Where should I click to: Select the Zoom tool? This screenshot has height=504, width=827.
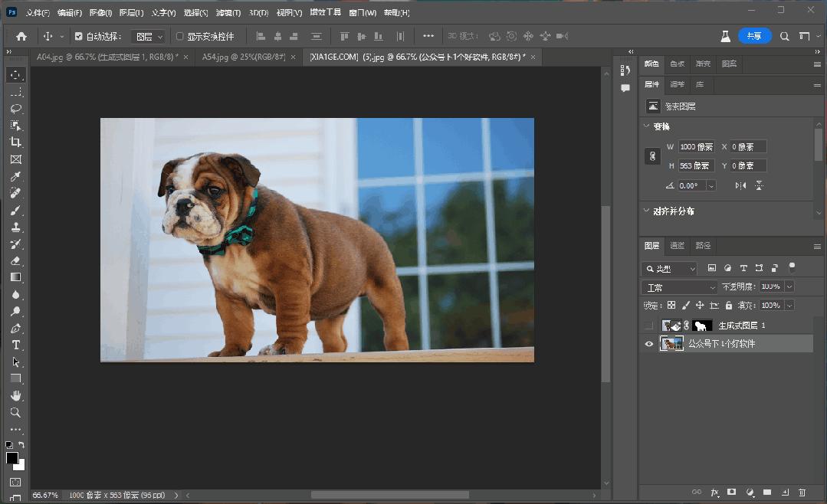click(16, 413)
